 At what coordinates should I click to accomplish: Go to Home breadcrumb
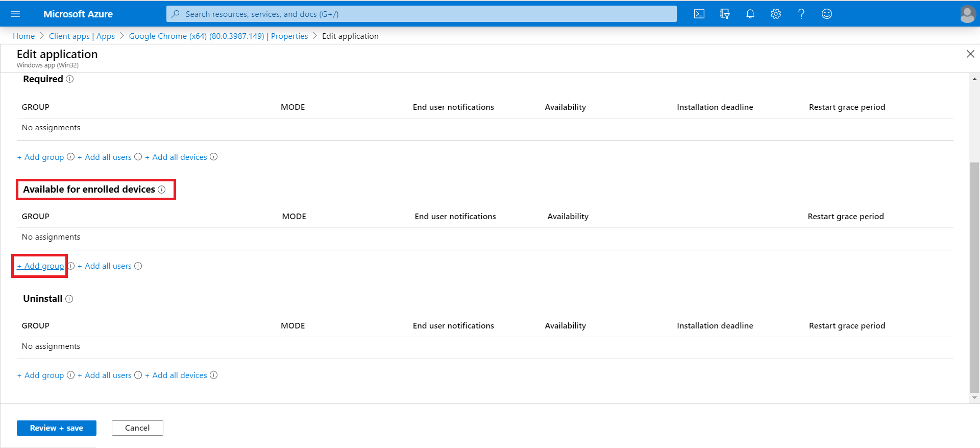pyautogui.click(x=24, y=36)
